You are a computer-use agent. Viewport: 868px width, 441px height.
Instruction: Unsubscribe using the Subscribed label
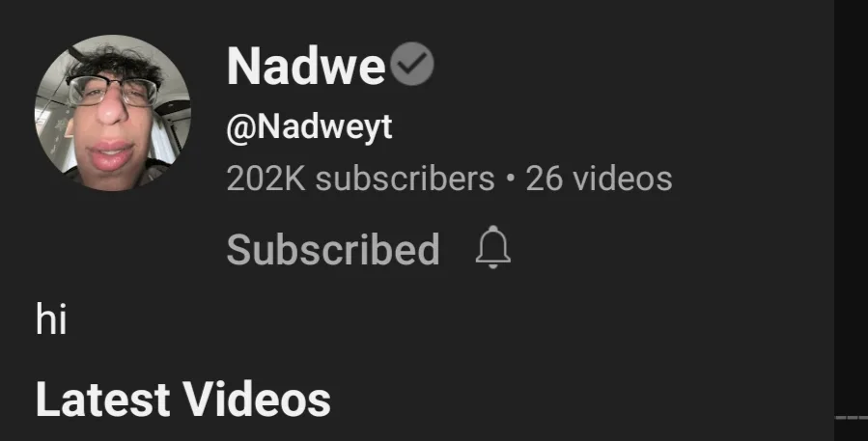333,250
